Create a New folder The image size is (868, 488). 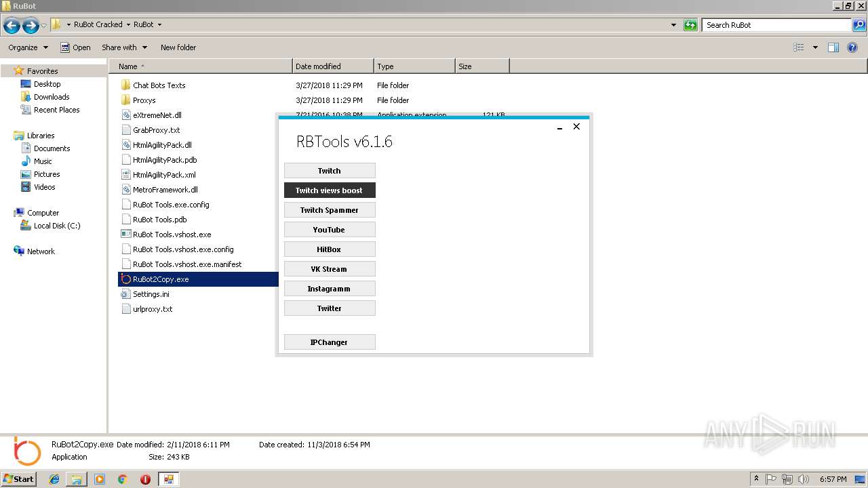pyautogui.click(x=178, y=47)
